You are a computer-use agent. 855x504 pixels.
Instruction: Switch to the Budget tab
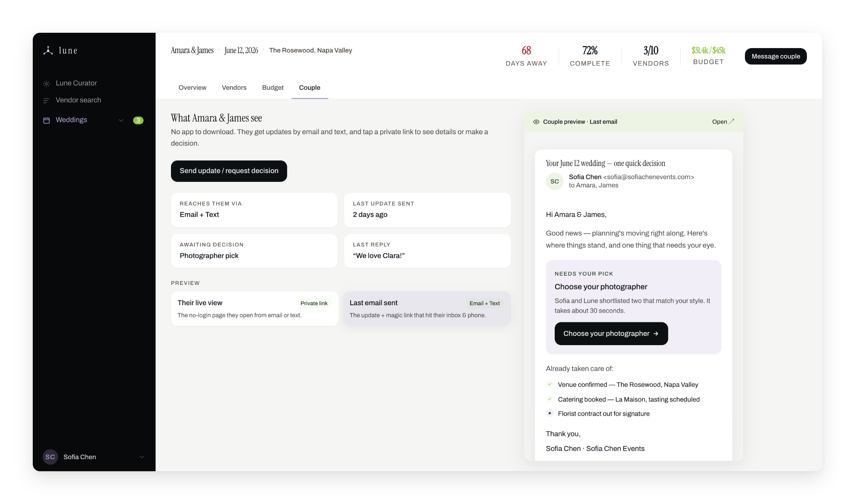coord(273,88)
